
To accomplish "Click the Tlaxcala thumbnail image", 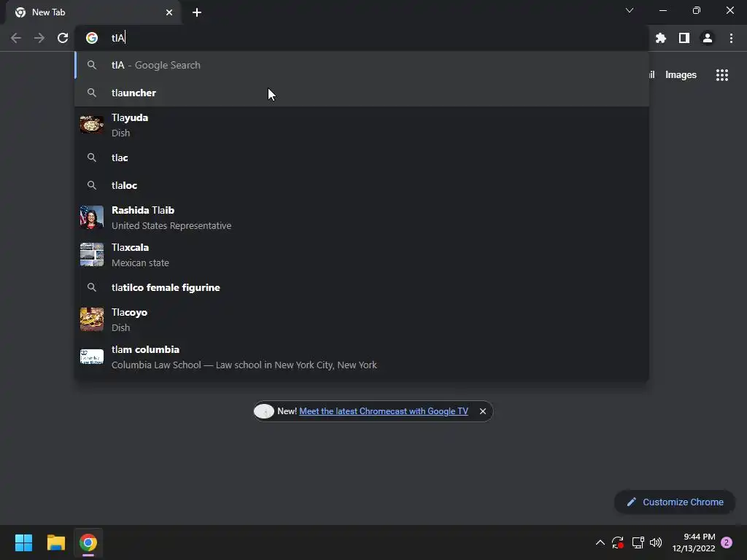I will coord(91,254).
